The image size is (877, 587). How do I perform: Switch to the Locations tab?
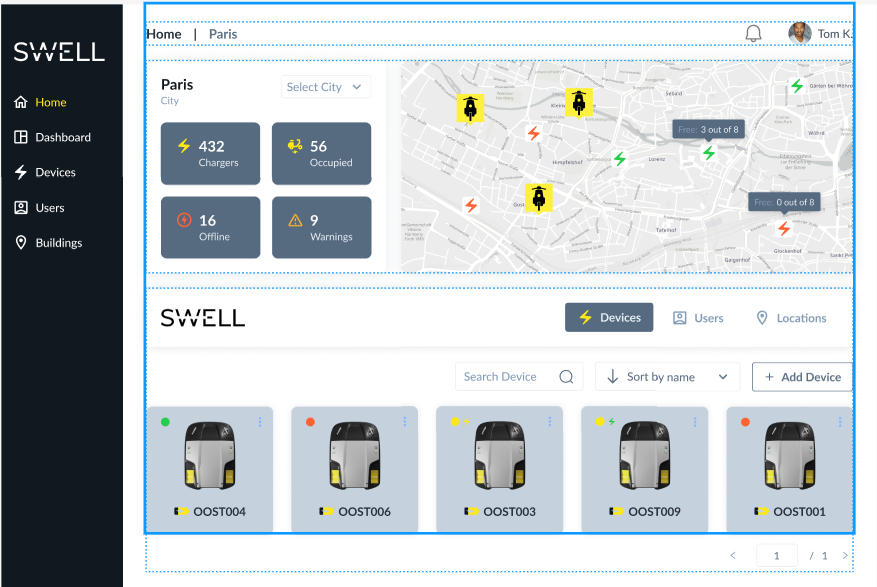tap(791, 318)
